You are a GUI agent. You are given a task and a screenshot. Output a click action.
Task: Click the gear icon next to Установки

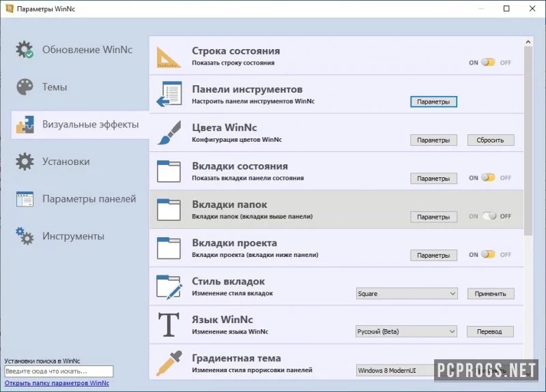point(25,162)
